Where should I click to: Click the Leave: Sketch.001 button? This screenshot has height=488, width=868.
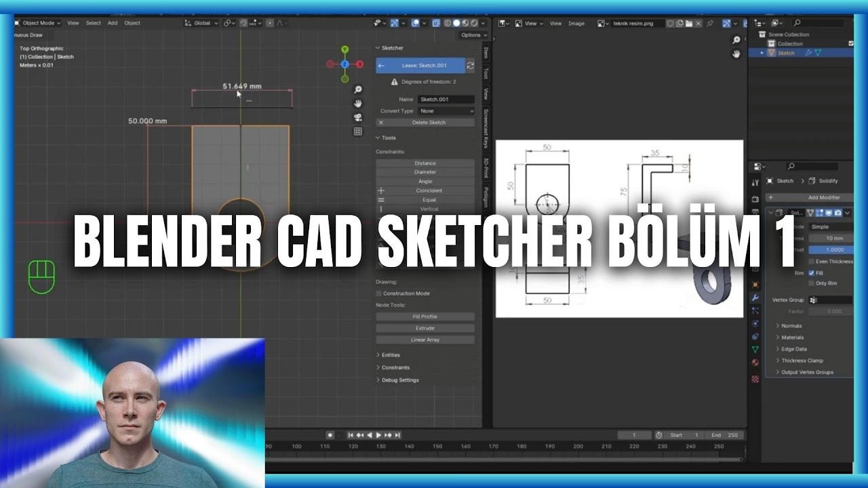click(420, 66)
